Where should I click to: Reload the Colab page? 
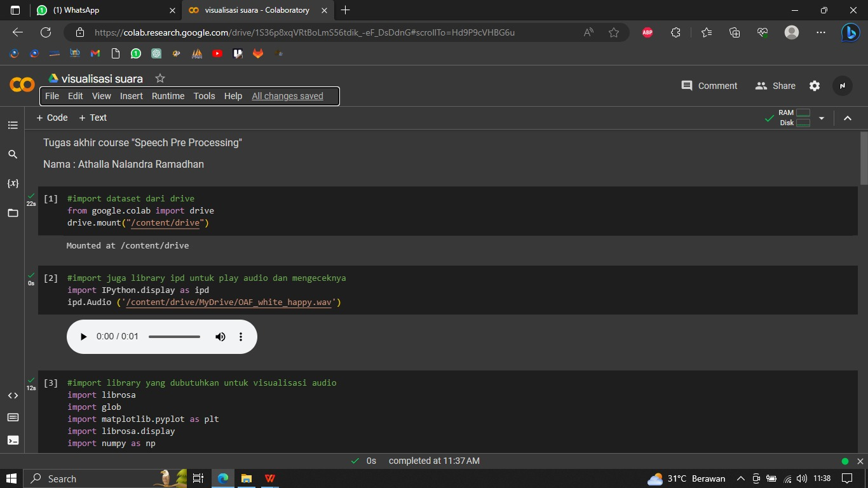click(x=46, y=32)
